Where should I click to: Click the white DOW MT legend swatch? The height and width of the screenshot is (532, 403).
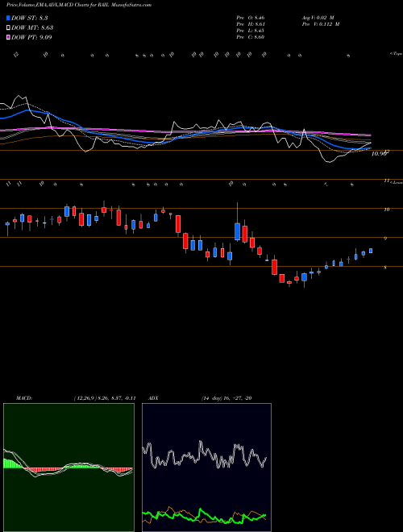(8, 27)
